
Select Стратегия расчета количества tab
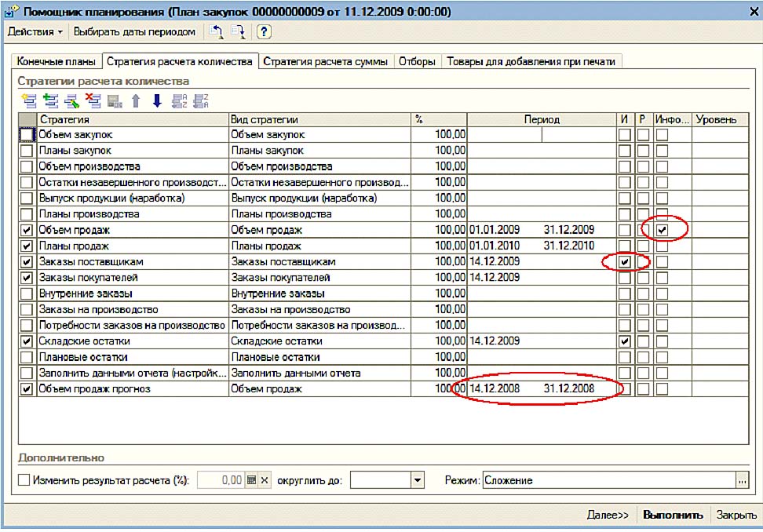pyautogui.click(x=180, y=61)
